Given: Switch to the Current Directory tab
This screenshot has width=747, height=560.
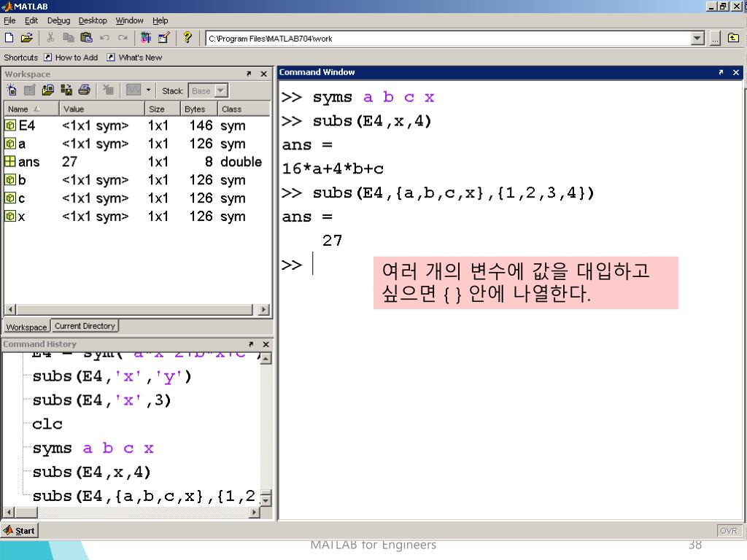Looking at the screenshot, I should [85, 326].
